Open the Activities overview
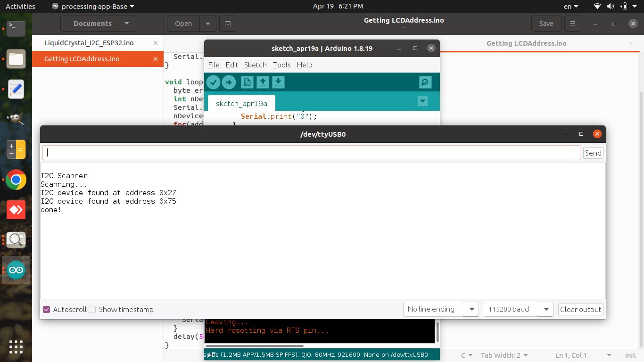This screenshot has width=644, height=362. tap(20, 7)
